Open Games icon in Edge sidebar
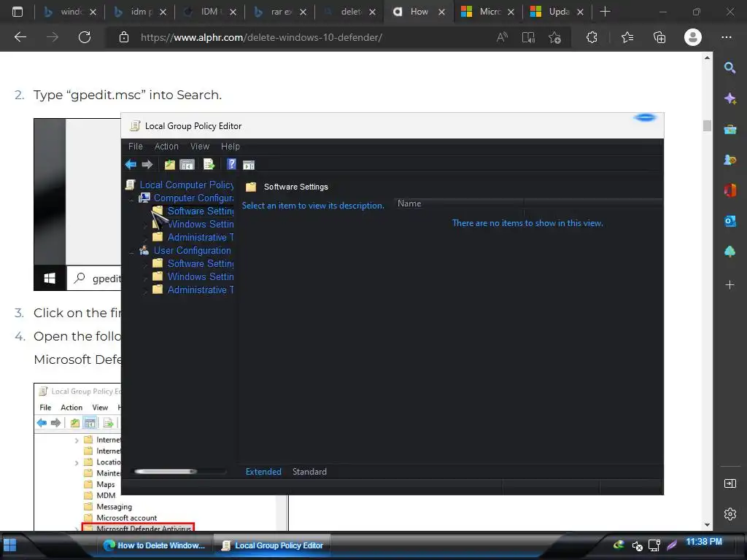 tap(729, 160)
